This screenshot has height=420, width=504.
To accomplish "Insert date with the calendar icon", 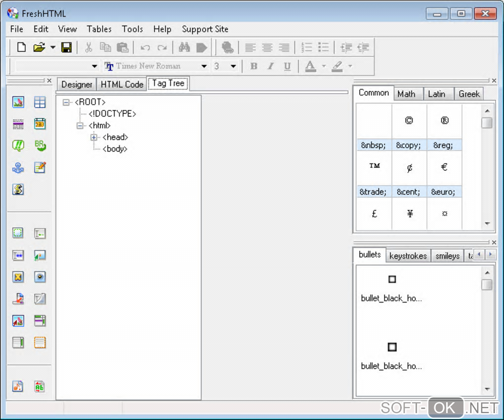I will pos(40,124).
